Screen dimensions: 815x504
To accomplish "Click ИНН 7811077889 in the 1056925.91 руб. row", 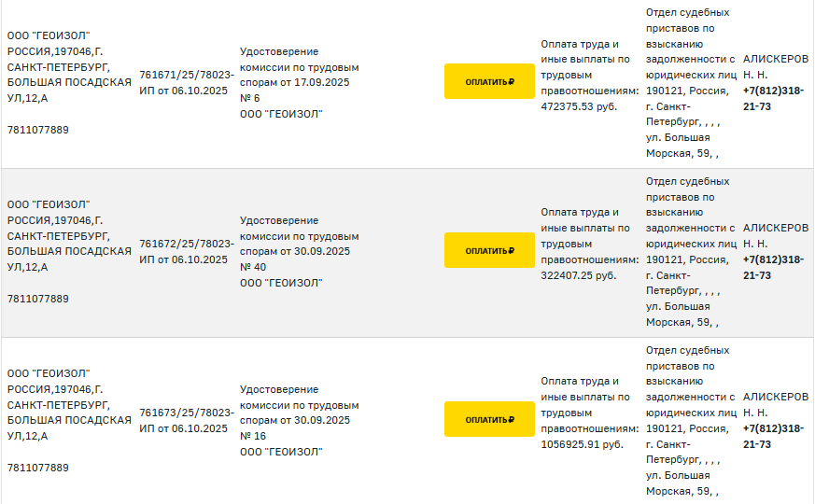I will pyautogui.click(x=38, y=468).
